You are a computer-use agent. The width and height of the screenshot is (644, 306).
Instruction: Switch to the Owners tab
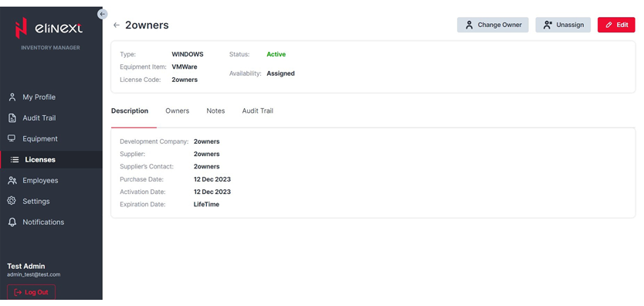(x=178, y=111)
